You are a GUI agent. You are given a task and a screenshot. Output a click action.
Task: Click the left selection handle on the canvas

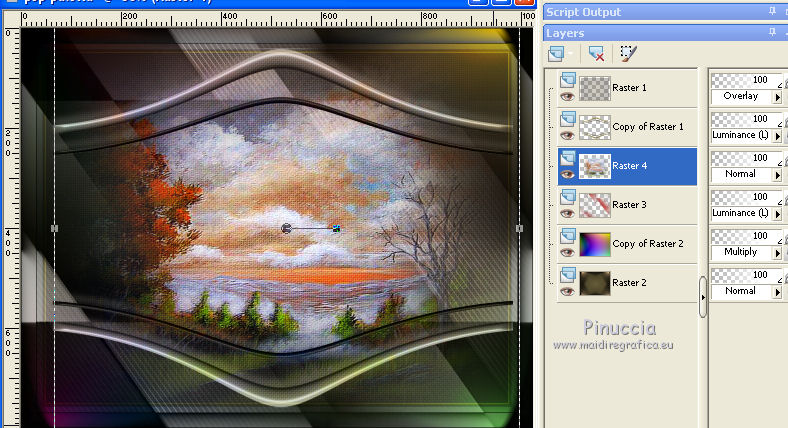(x=55, y=229)
